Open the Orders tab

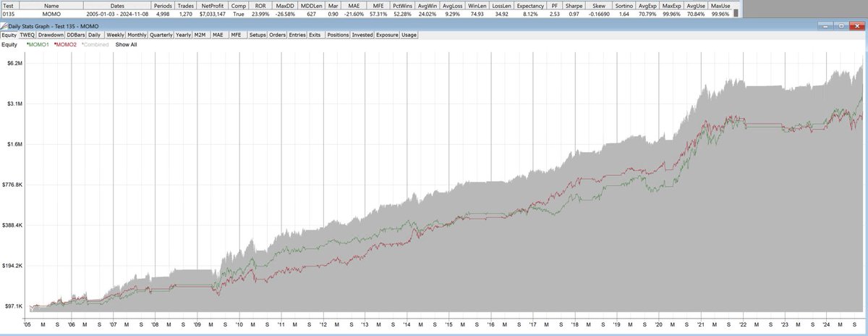[x=277, y=34]
